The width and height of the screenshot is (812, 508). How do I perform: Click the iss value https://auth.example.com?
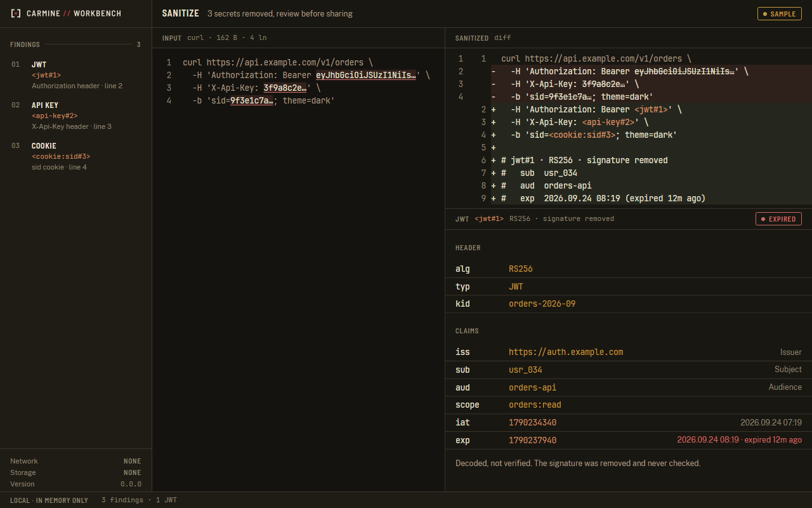point(566,352)
